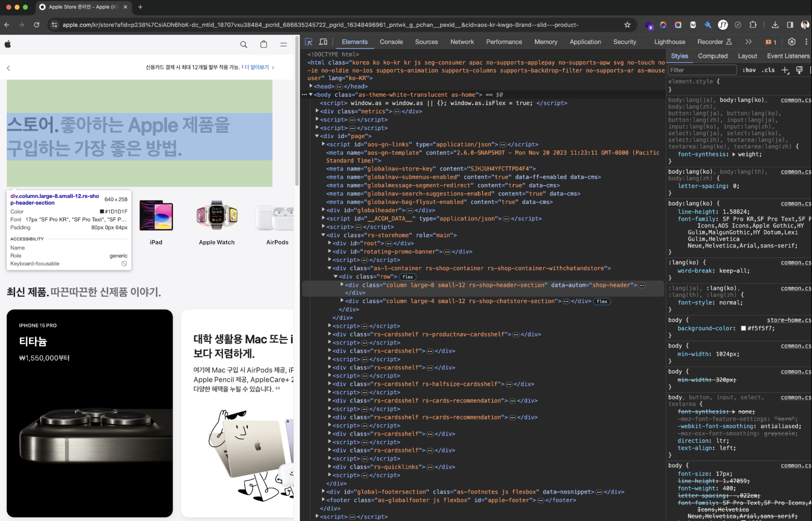Expand the rotating-promo-banner div
812x521 pixels.
[329, 251]
